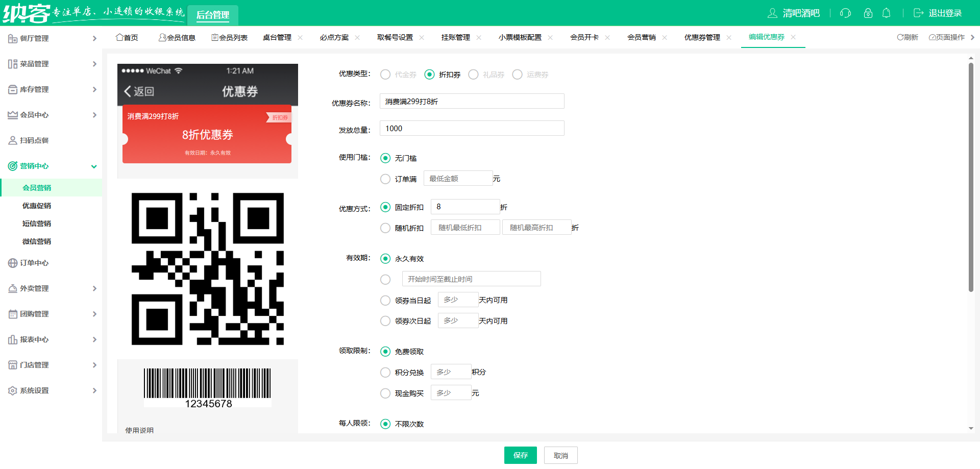Click the 系统设置 gear icon
This screenshot has height=469, width=980.
13,390
